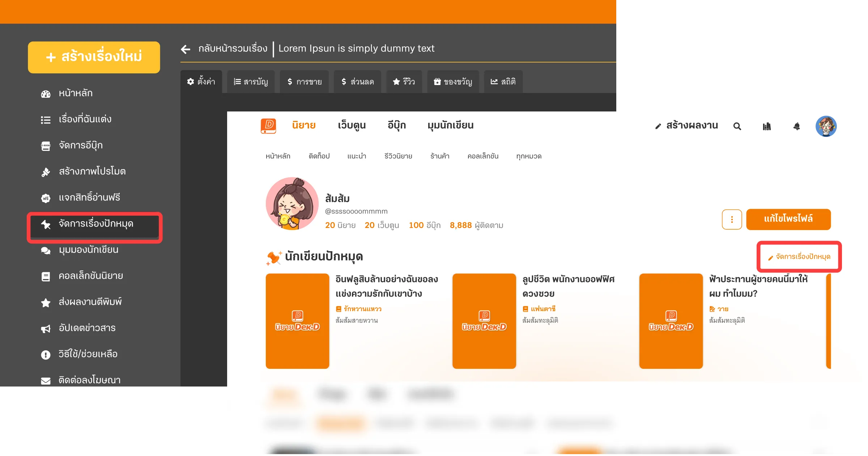
Task: Click the ติดท็อป sub-navigation link
Action: click(319, 156)
